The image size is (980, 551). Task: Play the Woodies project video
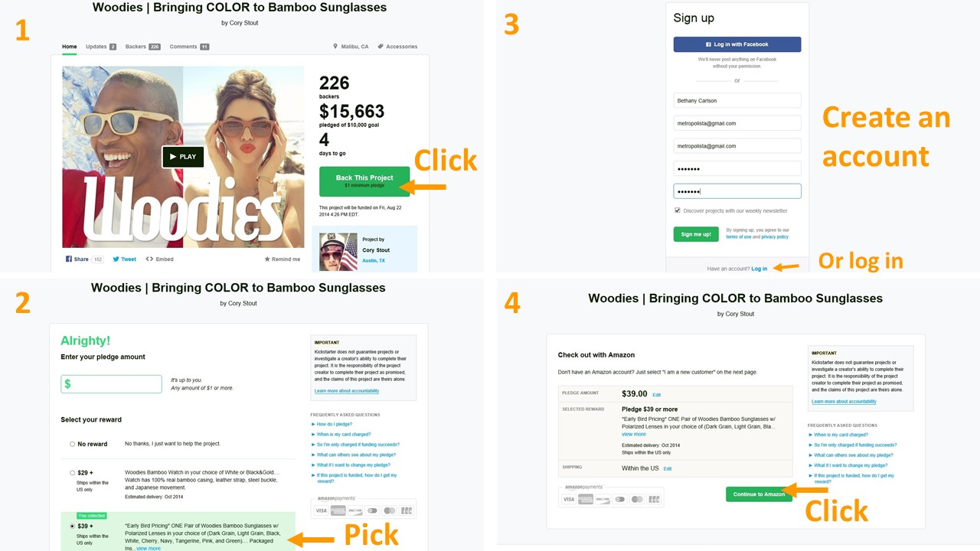[183, 156]
